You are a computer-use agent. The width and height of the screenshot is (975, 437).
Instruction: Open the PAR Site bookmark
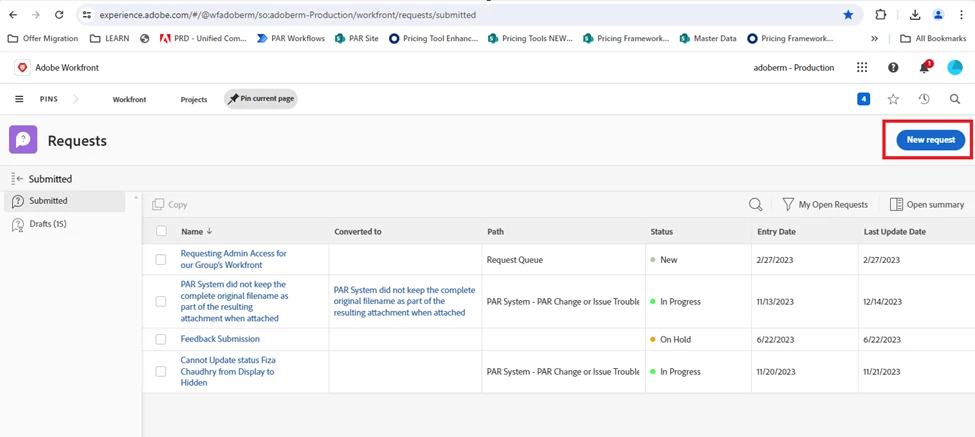point(356,39)
